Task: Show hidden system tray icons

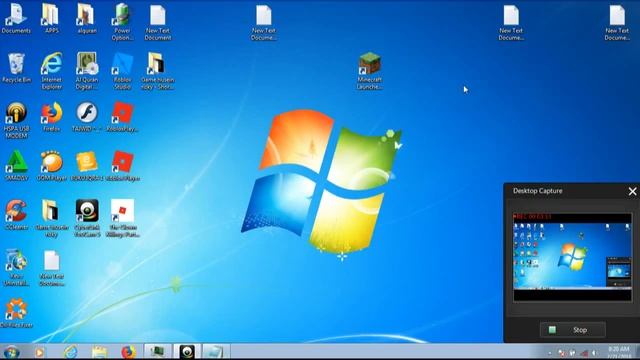Action: click(550, 353)
